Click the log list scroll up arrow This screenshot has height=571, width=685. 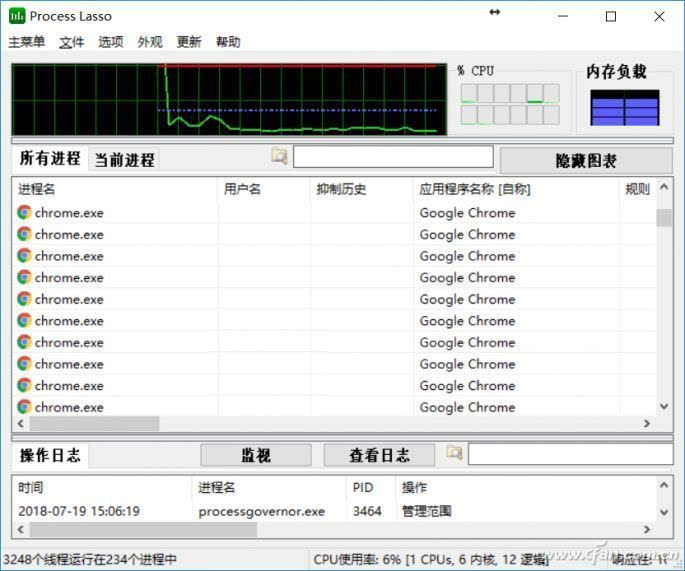(664, 485)
